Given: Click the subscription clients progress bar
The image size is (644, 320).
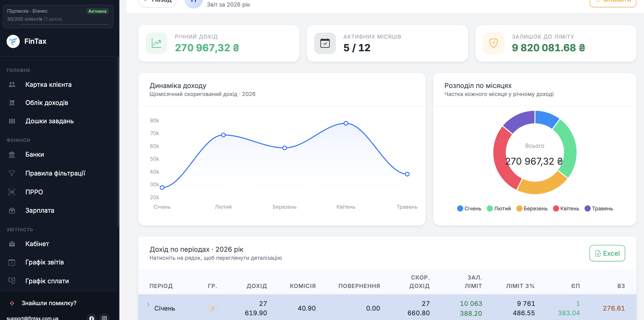Looking at the screenshot, I should click(x=58, y=24).
